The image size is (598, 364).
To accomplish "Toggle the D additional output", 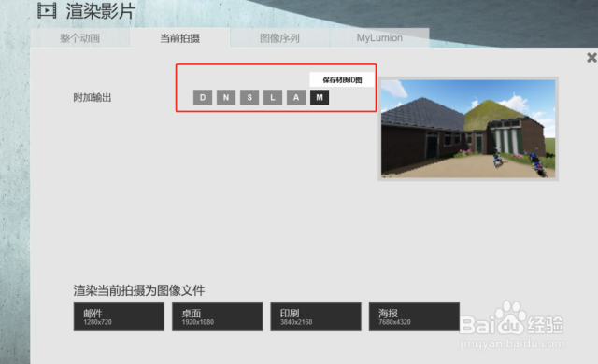I will [x=203, y=97].
